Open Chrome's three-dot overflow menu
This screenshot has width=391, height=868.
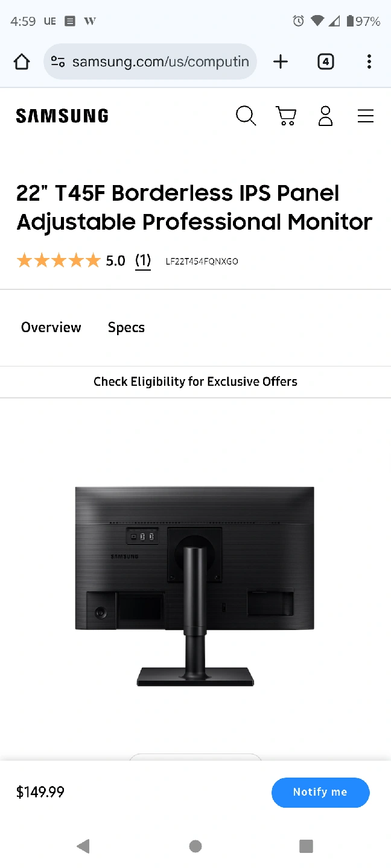click(369, 61)
